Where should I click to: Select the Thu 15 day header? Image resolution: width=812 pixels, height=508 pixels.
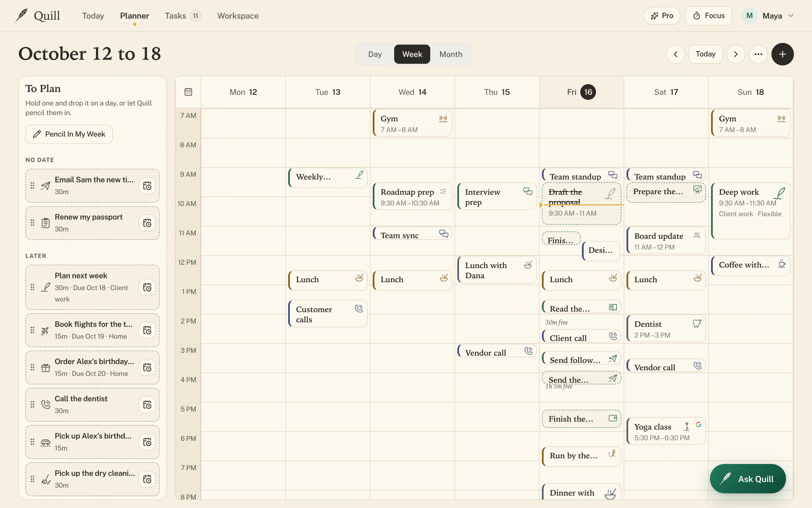(x=497, y=92)
